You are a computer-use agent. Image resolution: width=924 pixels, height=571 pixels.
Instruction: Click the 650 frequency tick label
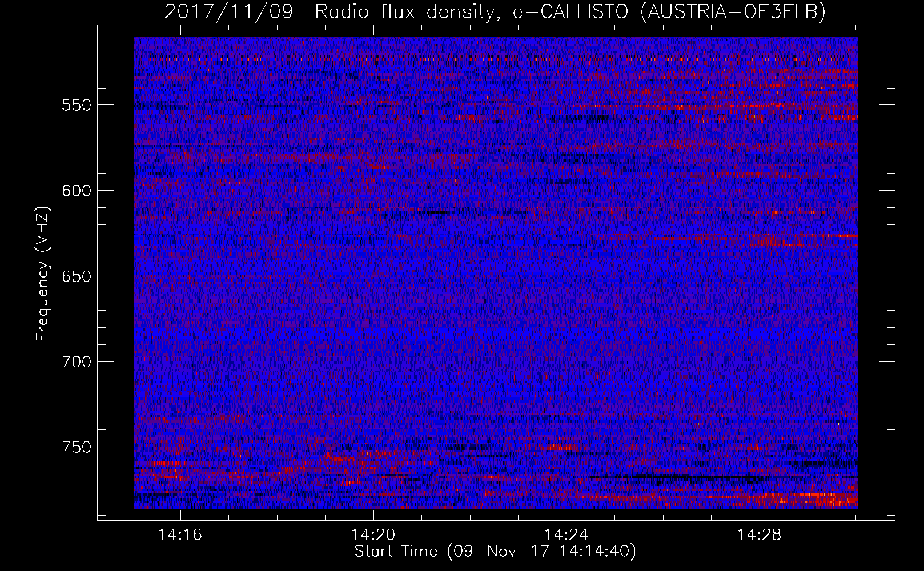[77, 276]
